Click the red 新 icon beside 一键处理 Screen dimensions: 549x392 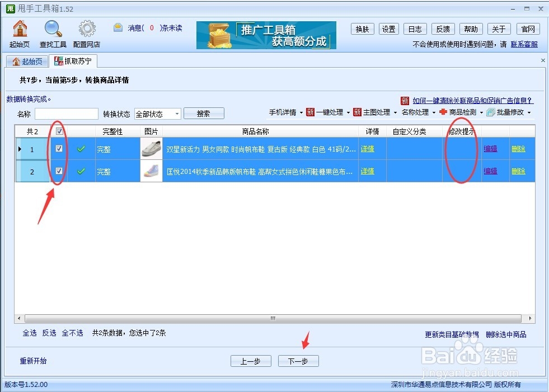click(x=310, y=112)
